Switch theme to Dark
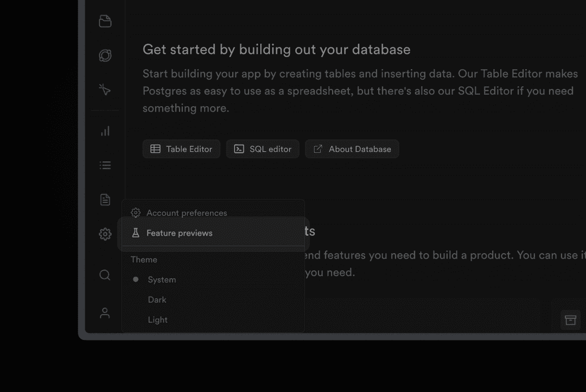 click(157, 299)
